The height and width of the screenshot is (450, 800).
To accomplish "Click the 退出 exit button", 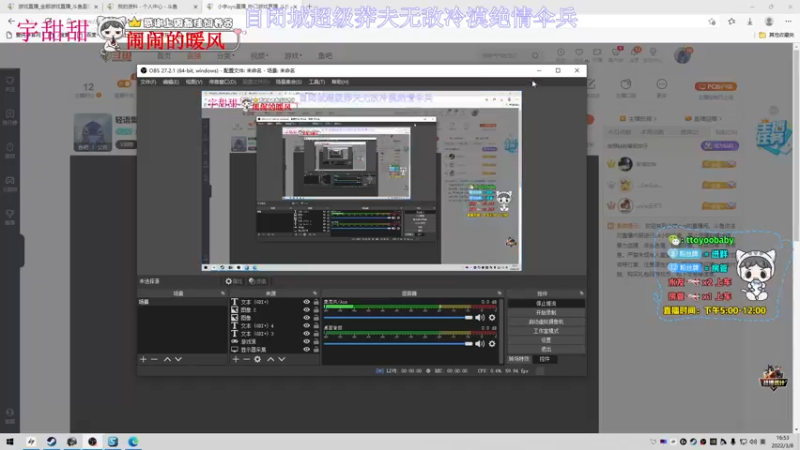I will pos(546,349).
